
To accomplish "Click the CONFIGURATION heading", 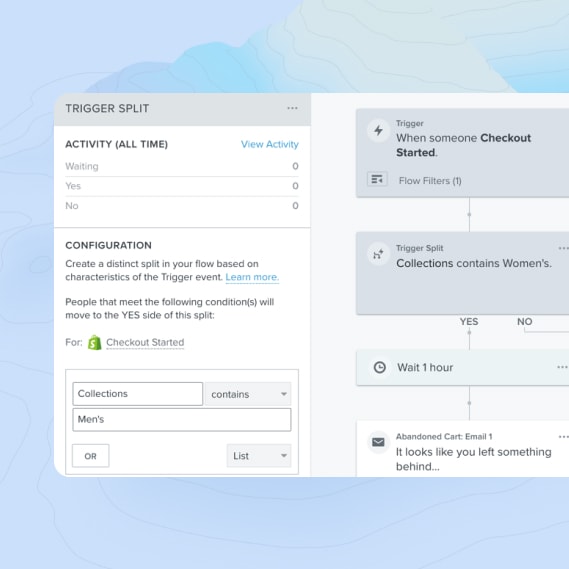I will click(x=109, y=245).
